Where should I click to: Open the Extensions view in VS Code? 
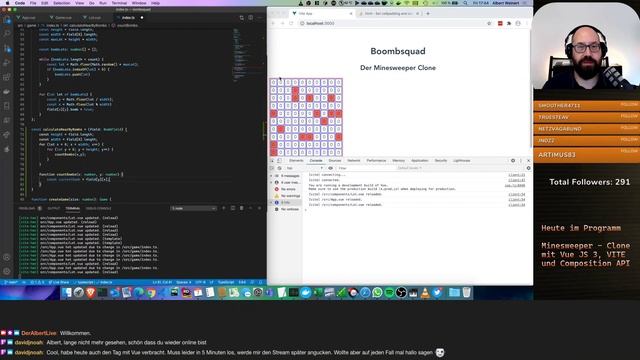7,77
